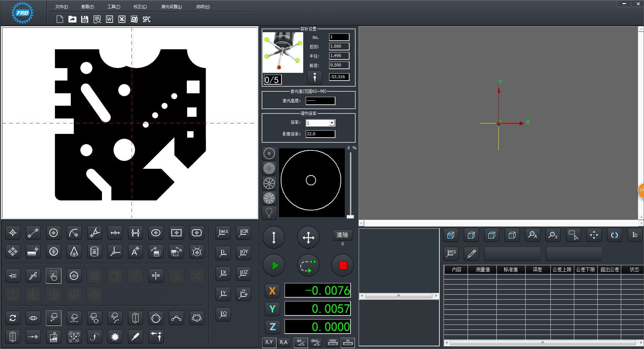Click the WCS coordinate system icon
Viewport: 644px width, 349px height.
coord(223,233)
